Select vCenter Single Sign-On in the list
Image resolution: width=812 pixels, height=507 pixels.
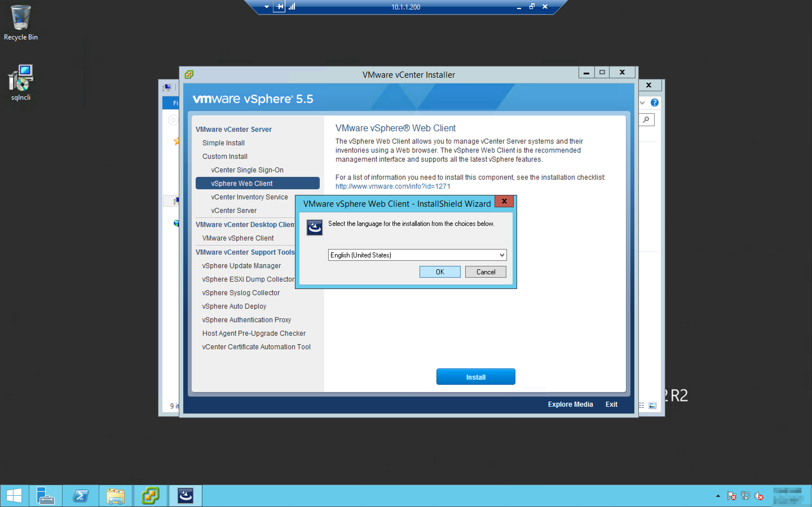click(247, 170)
